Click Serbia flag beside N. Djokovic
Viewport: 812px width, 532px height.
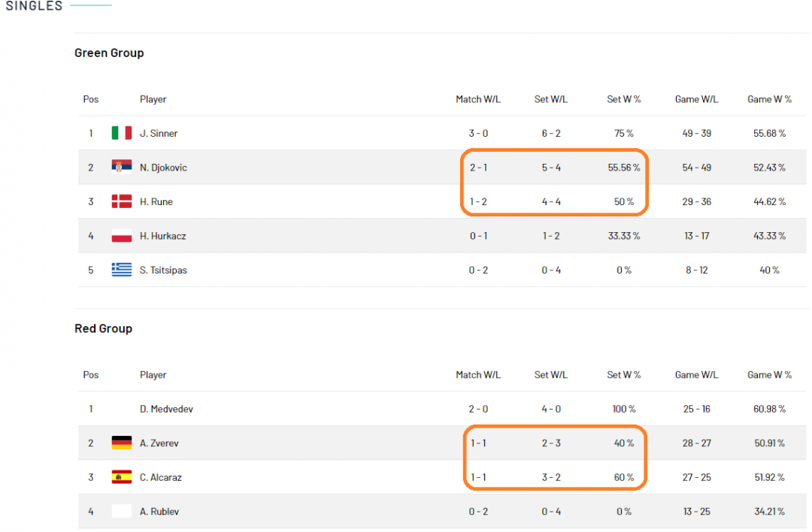point(122,167)
